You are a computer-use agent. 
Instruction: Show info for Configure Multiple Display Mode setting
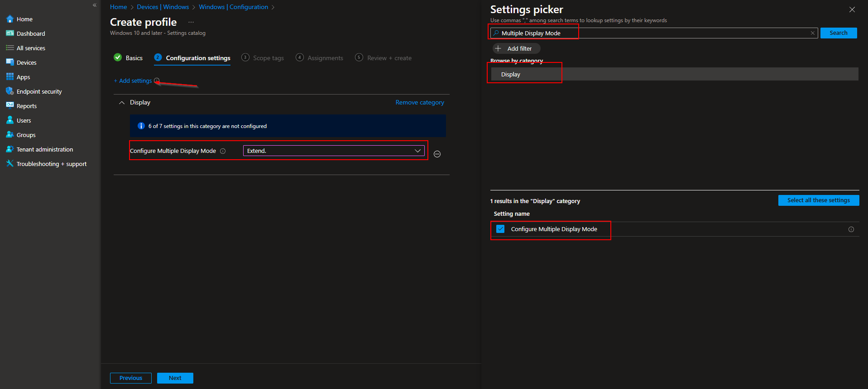coord(223,151)
